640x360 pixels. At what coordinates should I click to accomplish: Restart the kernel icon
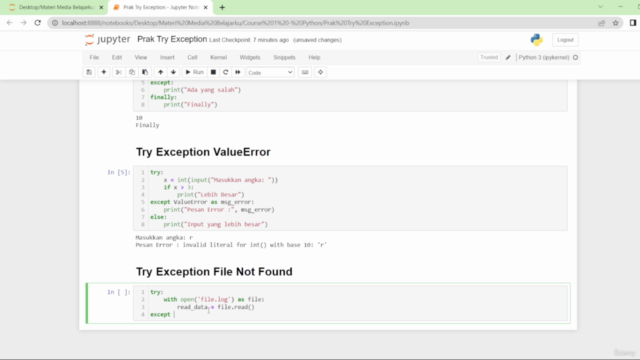click(x=225, y=72)
